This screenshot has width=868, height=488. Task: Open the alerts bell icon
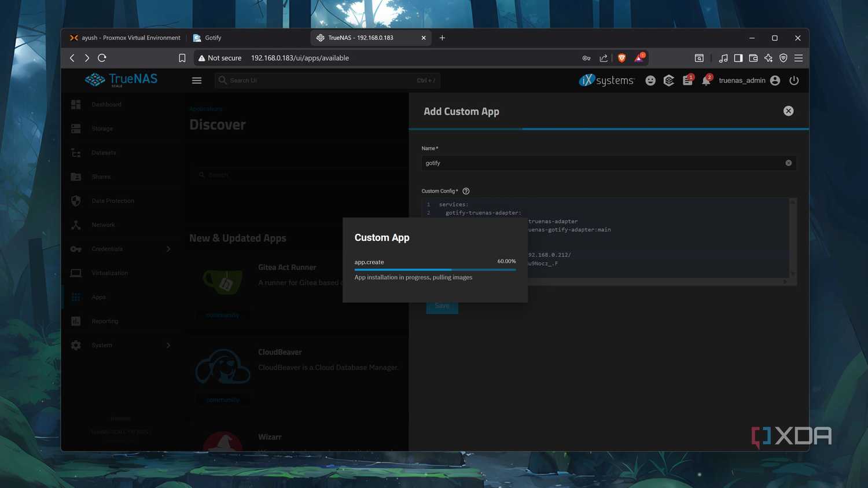coord(706,80)
